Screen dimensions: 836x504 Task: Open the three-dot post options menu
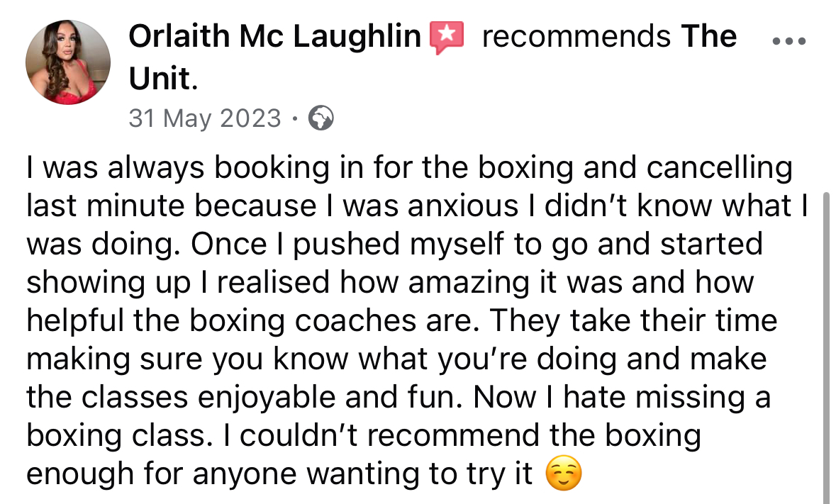(x=788, y=42)
